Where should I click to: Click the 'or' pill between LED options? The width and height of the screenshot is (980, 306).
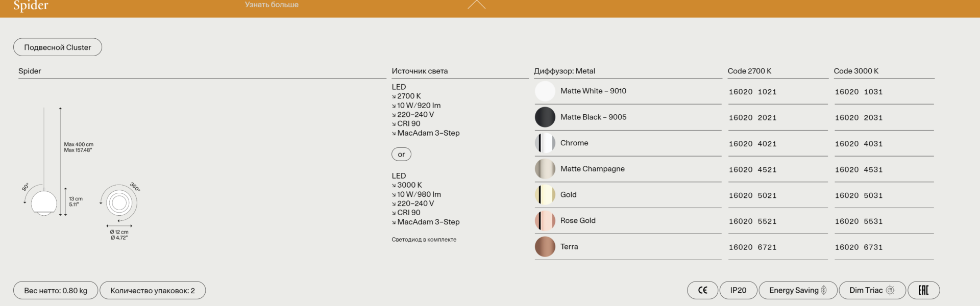point(401,154)
